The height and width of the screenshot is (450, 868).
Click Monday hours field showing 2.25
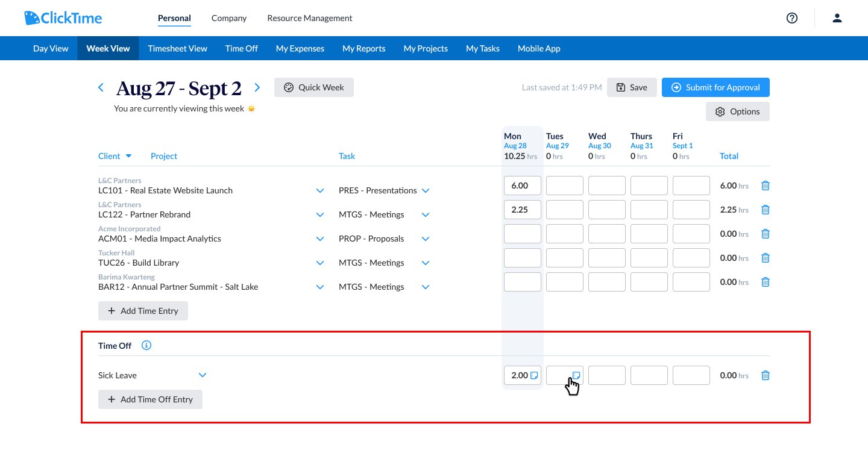(x=523, y=210)
